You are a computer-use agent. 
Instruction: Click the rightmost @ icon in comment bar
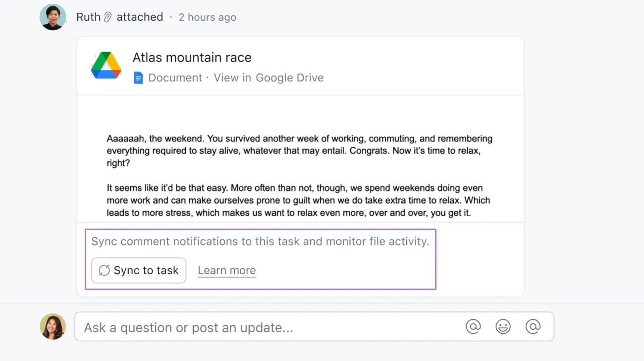[x=533, y=326]
